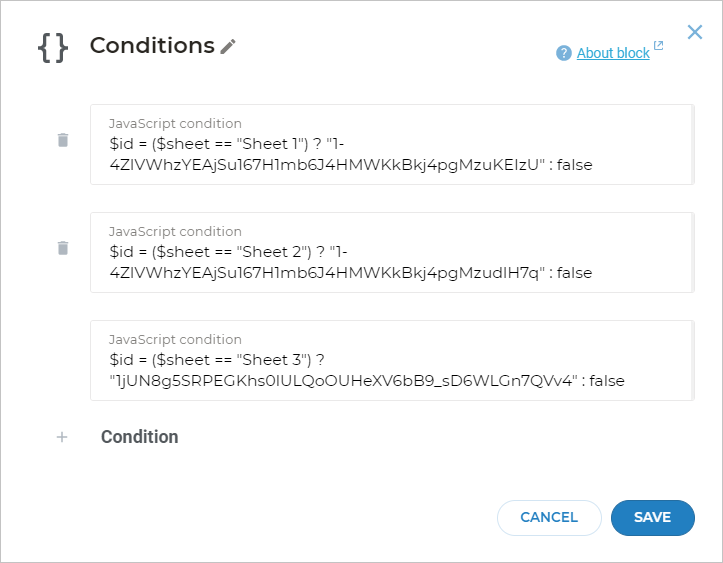Click the Sheet 3 spreadsheet ID string
This screenshot has width=723, height=563.
(x=338, y=381)
